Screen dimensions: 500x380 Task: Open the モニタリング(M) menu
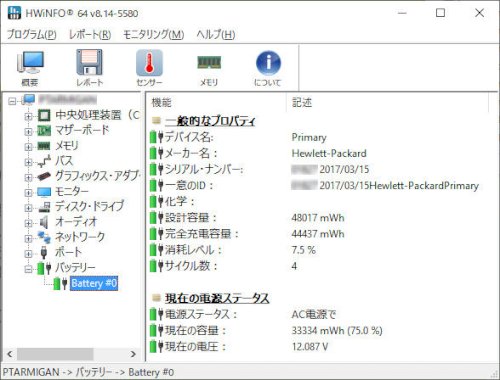click(x=153, y=34)
